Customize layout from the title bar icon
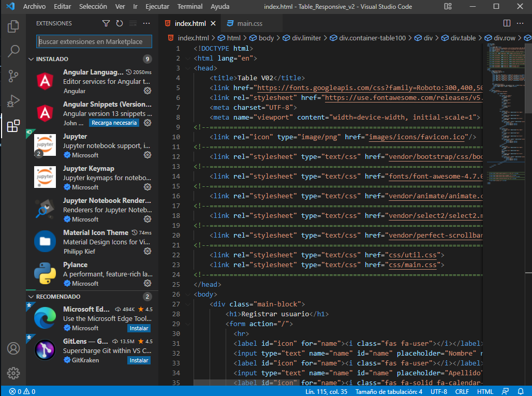The height and width of the screenshot is (396, 532). [x=448, y=6]
